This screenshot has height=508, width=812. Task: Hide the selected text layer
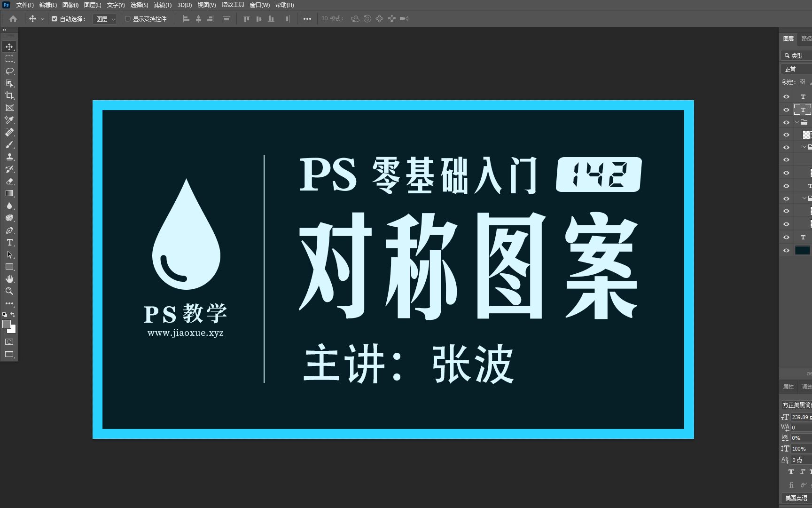[786, 110]
